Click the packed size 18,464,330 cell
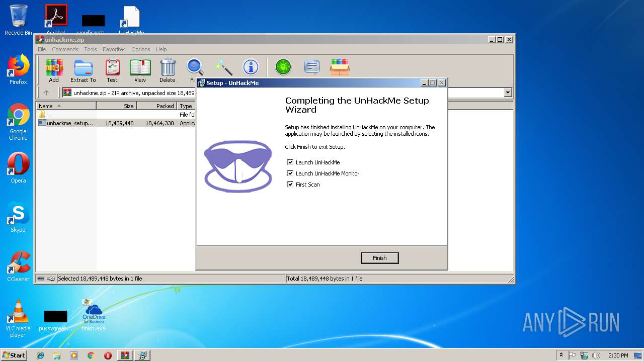 (x=160, y=123)
